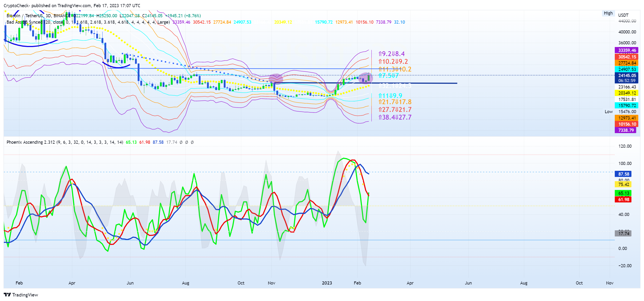Click the 30542.15 red price label
Screen dimensions: 644x301
click(626, 57)
